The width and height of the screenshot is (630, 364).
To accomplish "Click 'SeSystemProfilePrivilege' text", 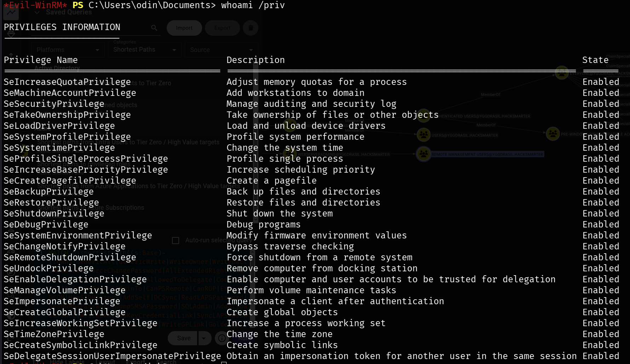I will coord(67,137).
